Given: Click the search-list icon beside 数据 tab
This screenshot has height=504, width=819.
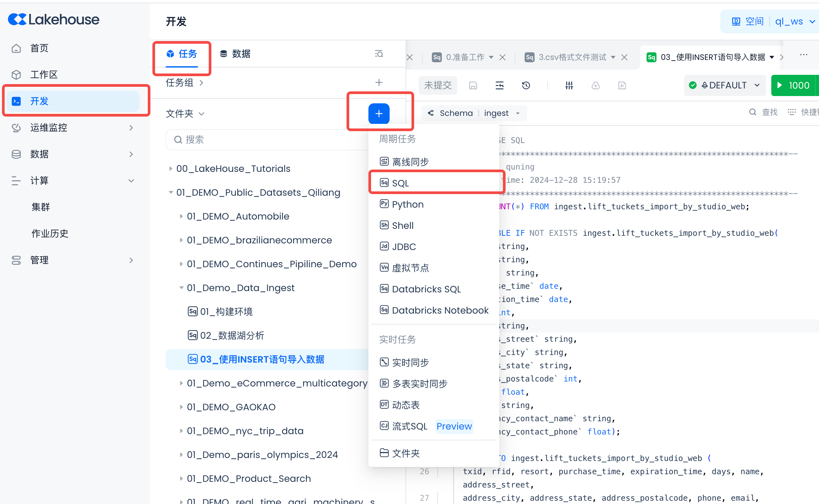Looking at the screenshot, I should [378, 54].
